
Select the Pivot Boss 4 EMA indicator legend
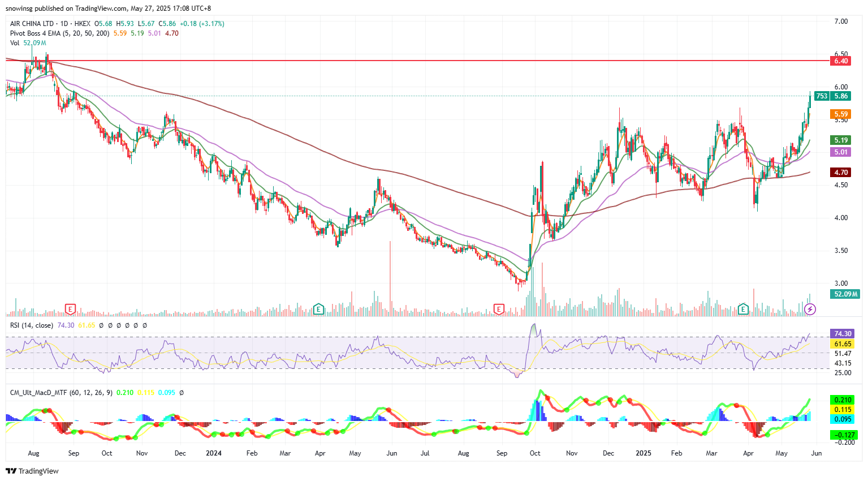point(59,33)
